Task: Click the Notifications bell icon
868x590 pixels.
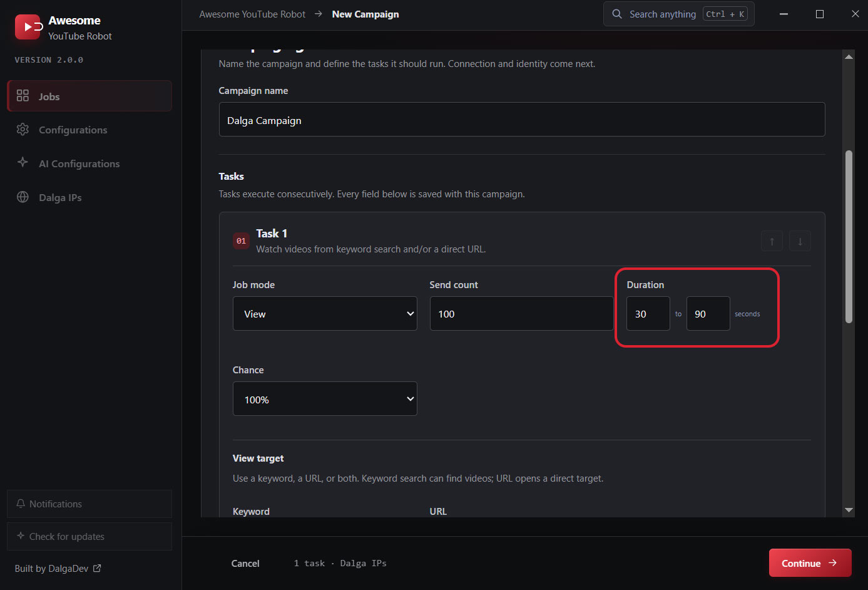Action: point(21,504)
